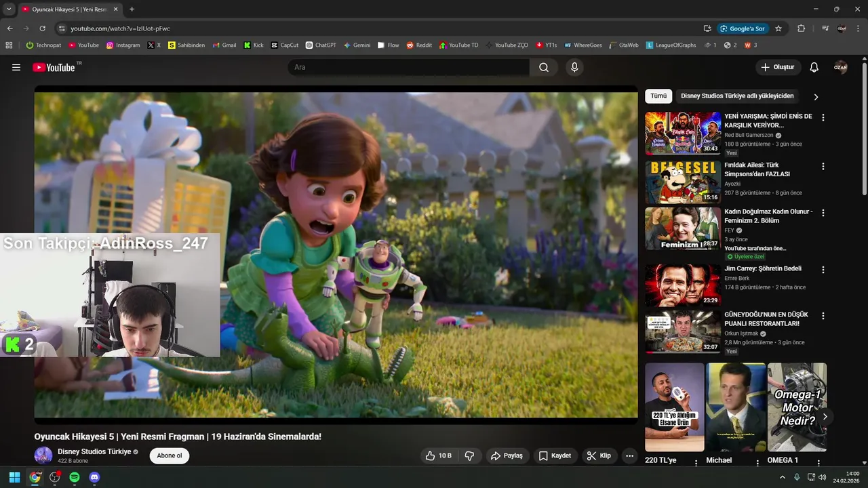The height and width of the screenshot is (488, 868).
Task: Open the 220 TL'ye Aldığım short
Action: pos(675,407)
